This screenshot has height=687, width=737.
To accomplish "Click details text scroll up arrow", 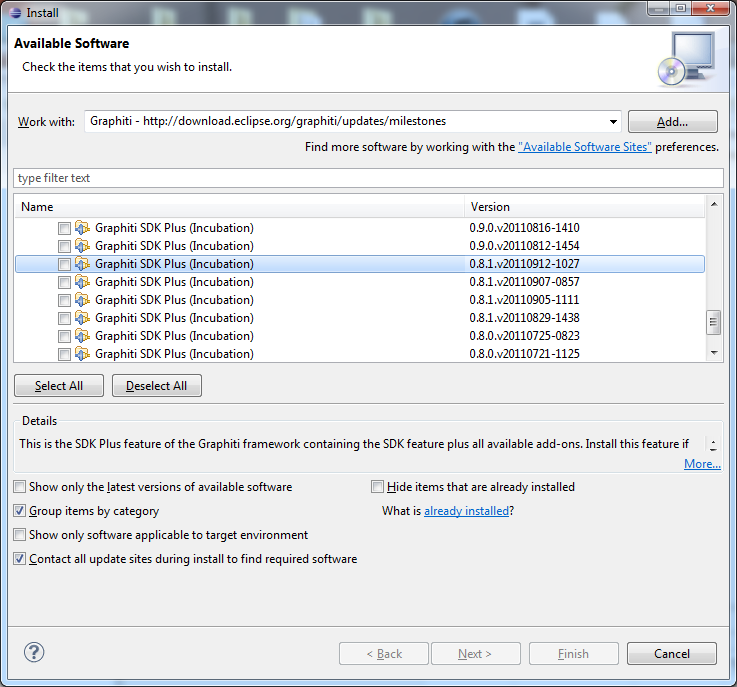I will point(713,441).
